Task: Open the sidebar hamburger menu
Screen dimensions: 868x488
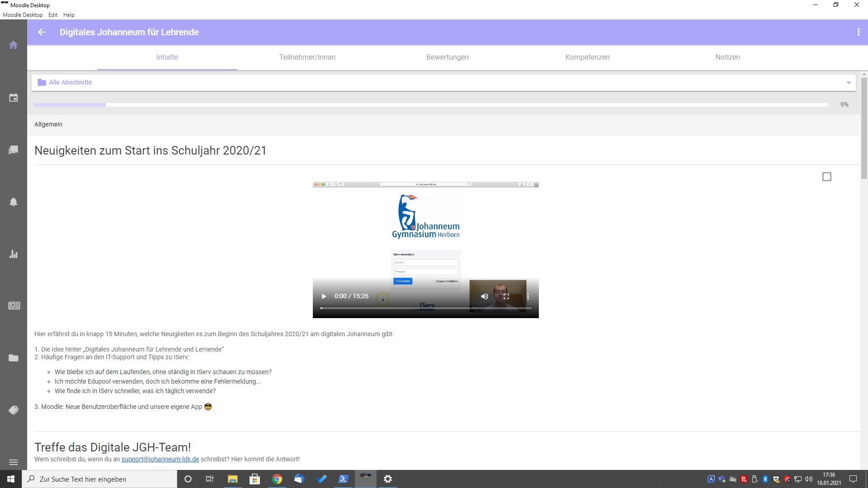Action: pyautogui.click(x=14, y=462)
